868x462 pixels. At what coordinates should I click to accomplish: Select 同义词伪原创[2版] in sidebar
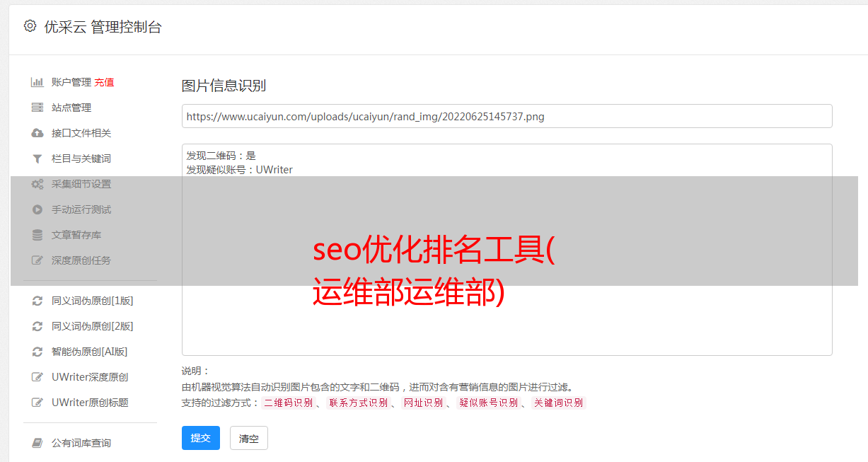tap(93, 326)
